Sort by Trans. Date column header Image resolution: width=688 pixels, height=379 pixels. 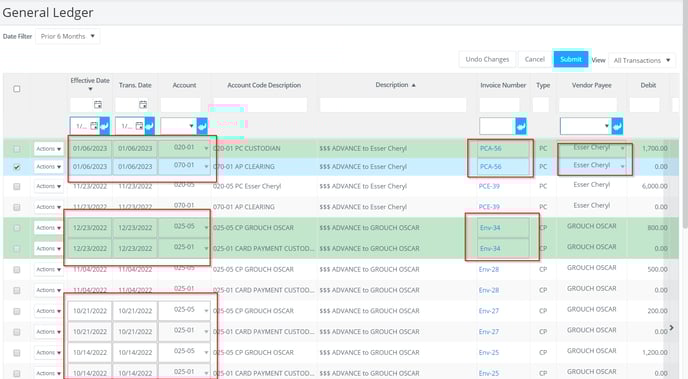135,85
